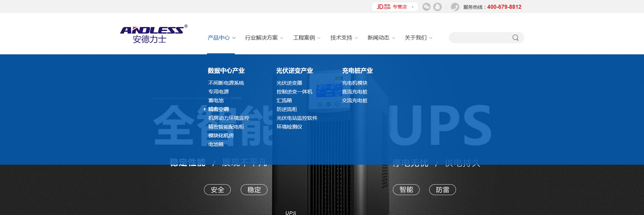Click the ANDLESS 安德力士 logo
The width and height of the screenshot is (644, 215).
pyautogui.click(x=154, y=34)
